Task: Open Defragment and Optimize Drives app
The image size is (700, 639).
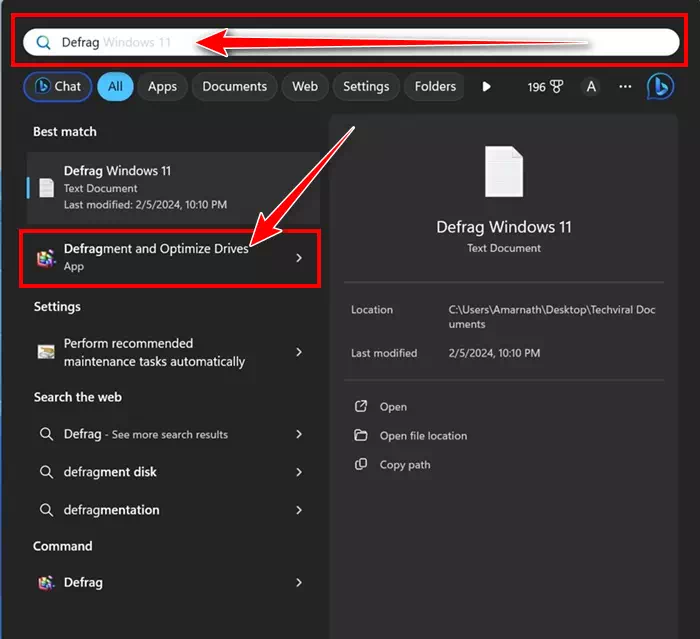Action: click(x=170, y=258)
